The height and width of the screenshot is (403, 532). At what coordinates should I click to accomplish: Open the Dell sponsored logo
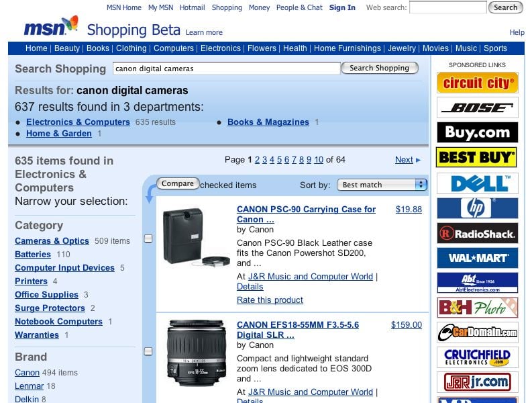[x=478, y=183]
